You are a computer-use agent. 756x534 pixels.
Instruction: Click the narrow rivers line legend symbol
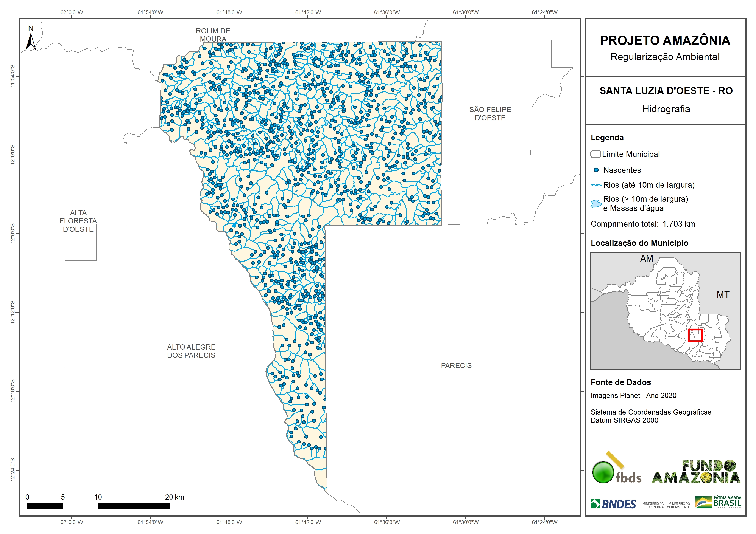596,185
